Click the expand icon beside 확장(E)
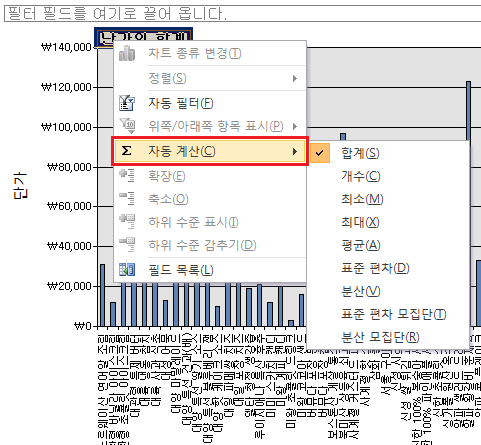481x445 pixels. point(127,176)
